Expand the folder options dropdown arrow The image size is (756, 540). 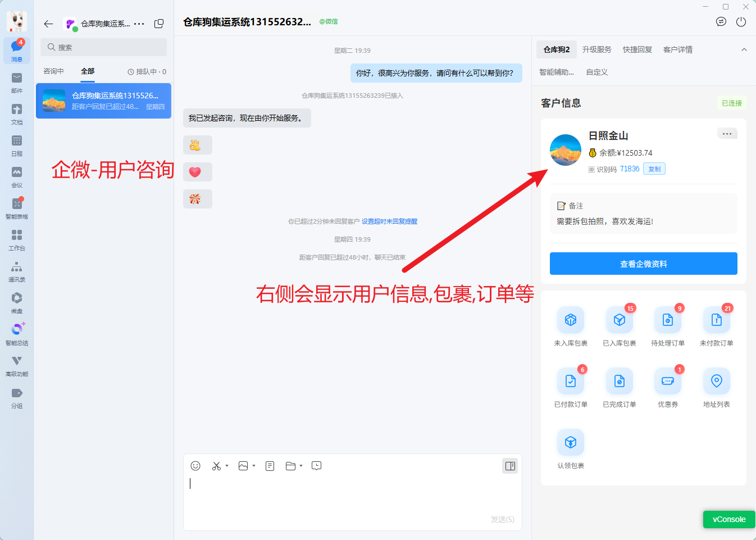301,466
